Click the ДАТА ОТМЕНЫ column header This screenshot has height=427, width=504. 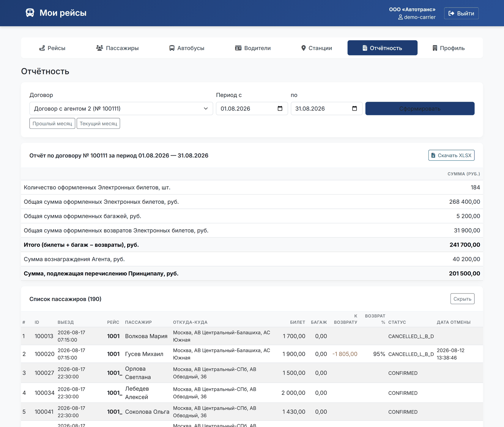pyautogui.click(x=454, y=322)
